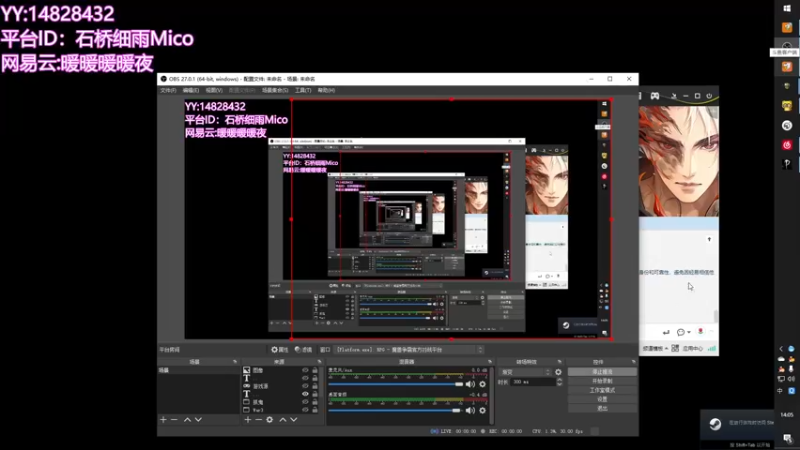Open 应用中心 link in chat window footer

[692, 348]
